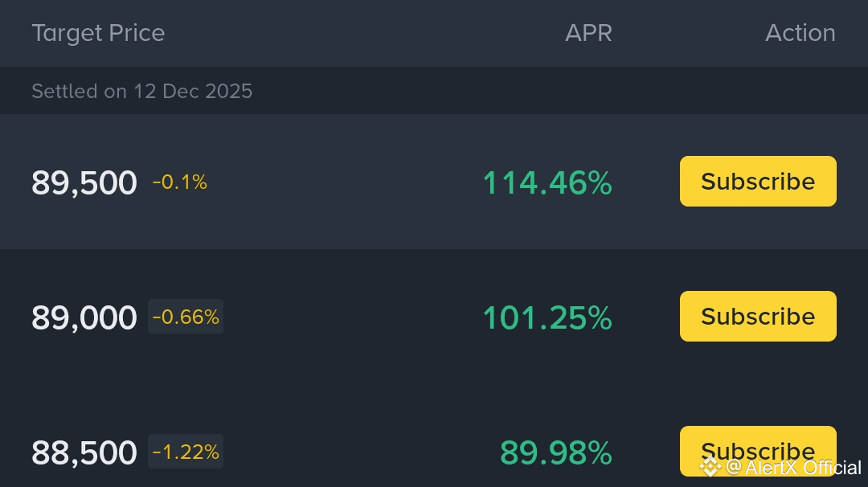Subscribe to the 89,500 target price

click(758, 182)
